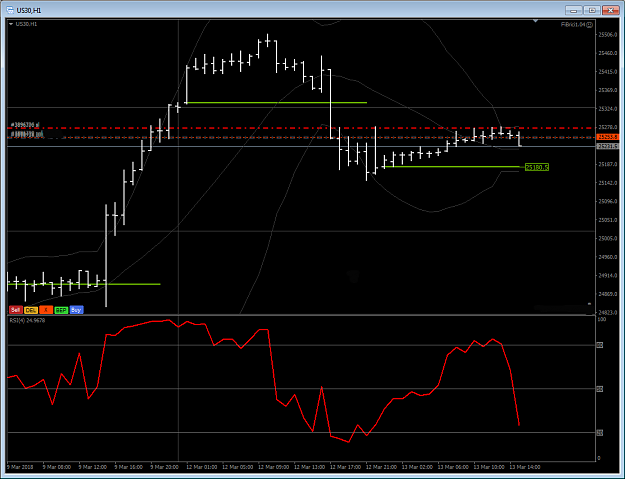Click the green BEP button

pyautogui.click(x=61, y=310)
